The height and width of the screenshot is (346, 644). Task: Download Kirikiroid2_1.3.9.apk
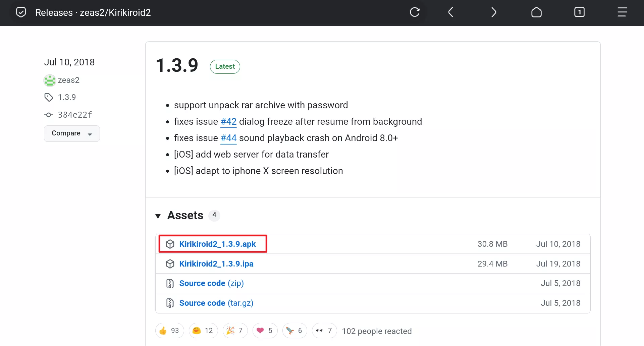coord(217,244)
